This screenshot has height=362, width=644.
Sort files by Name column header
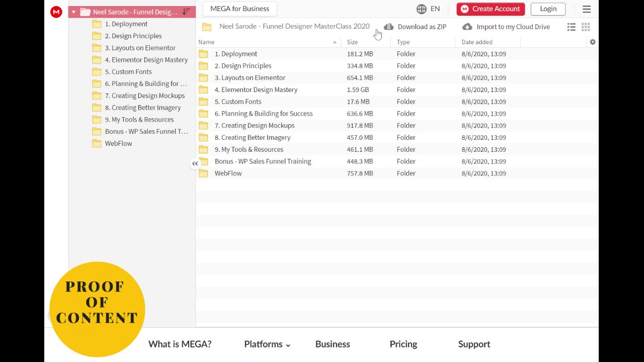pyautogui.click(x=206, y=42)
